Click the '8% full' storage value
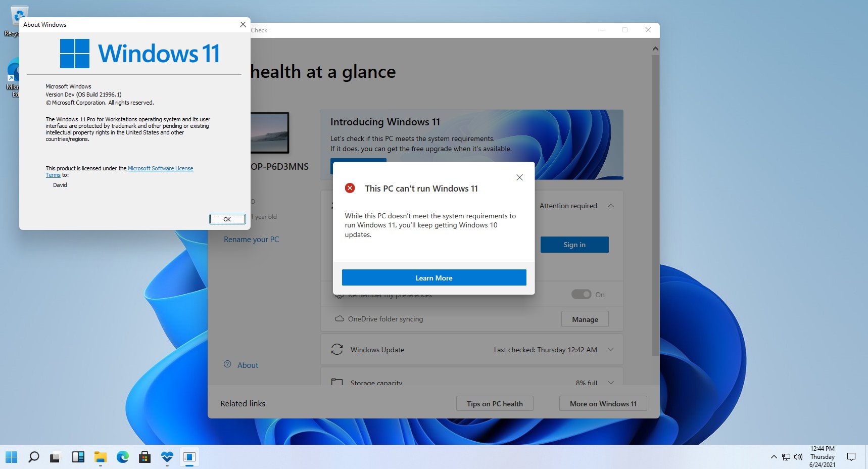 [587, 383]
